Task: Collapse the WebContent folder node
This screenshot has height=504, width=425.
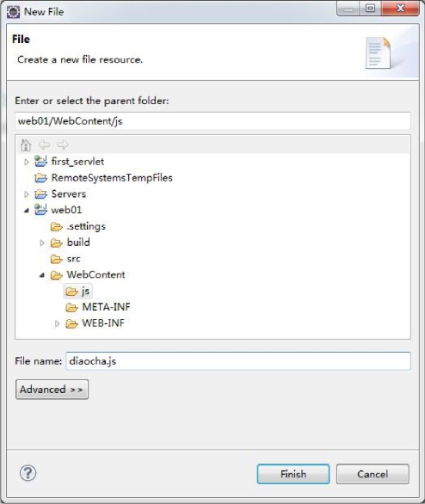Action: (x=42, y=275)
